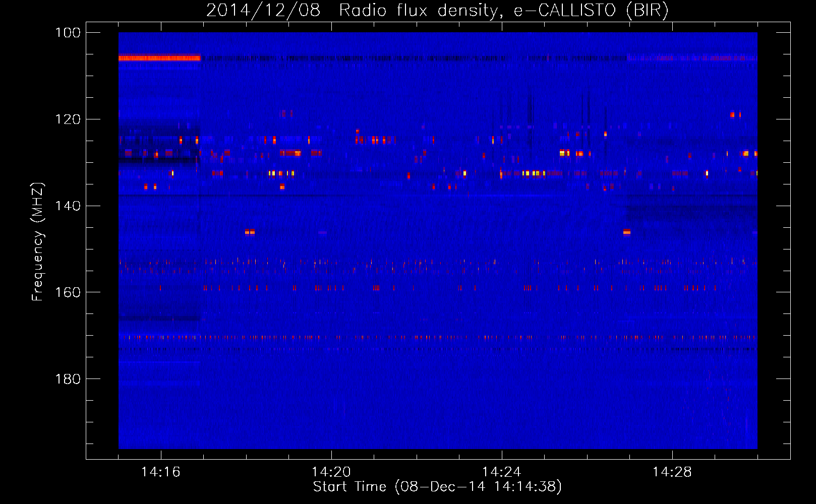Image resolution: width=816 pixels, height=504 pixels.
Task: Click the 14:28 time tick label
Action: coord(672,472)
